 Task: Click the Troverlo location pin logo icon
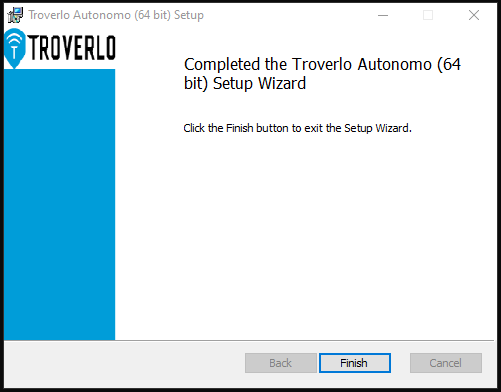tap(14, 49)
